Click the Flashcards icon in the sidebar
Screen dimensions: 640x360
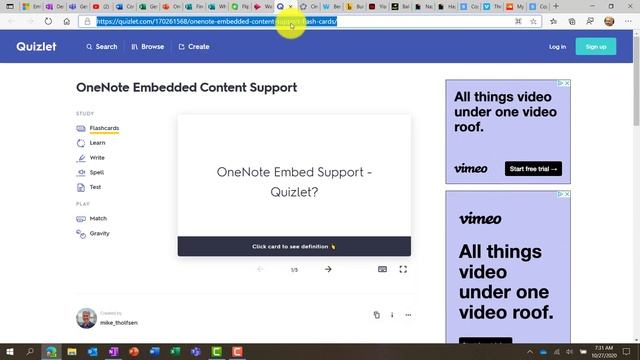point(81,129)
